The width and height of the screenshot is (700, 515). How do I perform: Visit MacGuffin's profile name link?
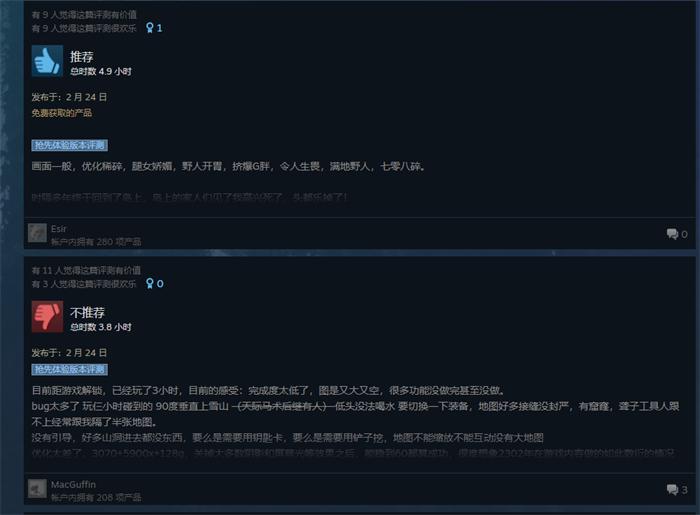pos(73,484)
